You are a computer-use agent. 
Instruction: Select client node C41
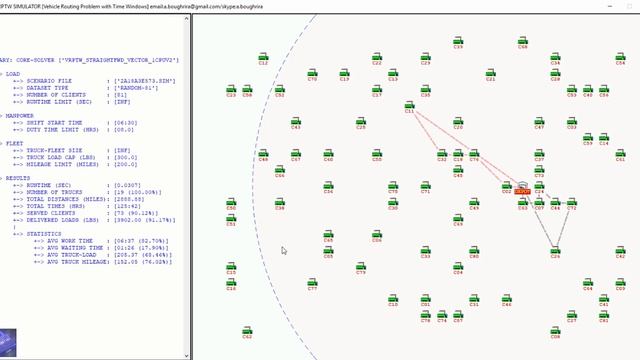(x=604, y=300)
